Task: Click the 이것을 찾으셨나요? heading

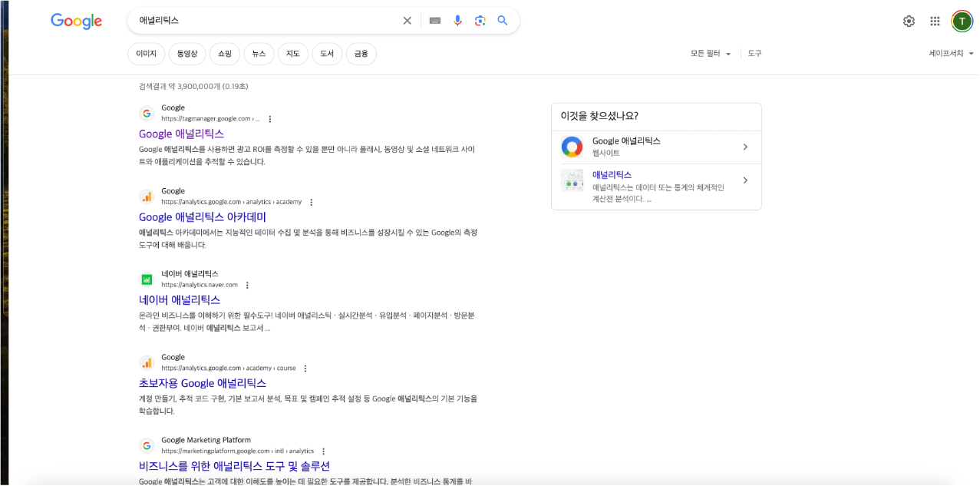Action: pos(599,116)
